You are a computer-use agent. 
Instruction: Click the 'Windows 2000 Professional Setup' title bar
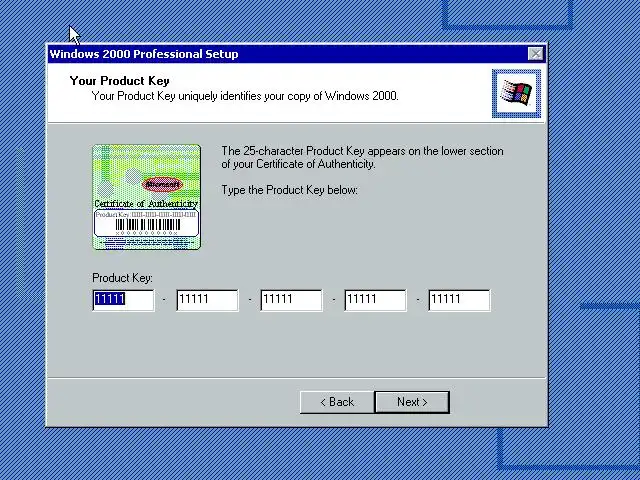coord(297,54)
